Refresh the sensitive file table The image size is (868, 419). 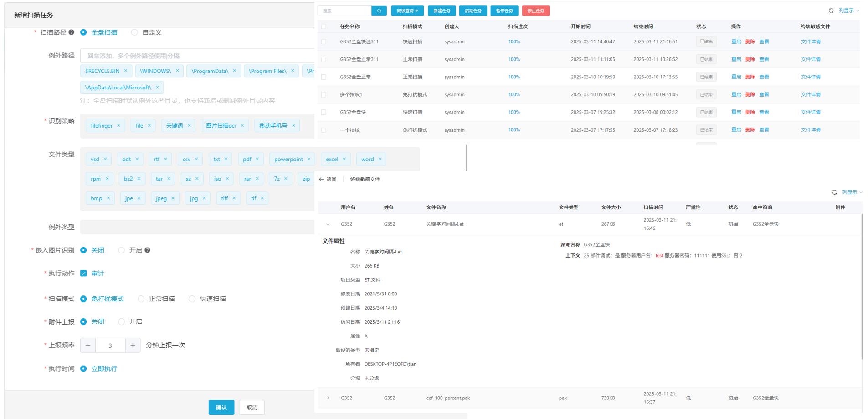click(834, 192)
